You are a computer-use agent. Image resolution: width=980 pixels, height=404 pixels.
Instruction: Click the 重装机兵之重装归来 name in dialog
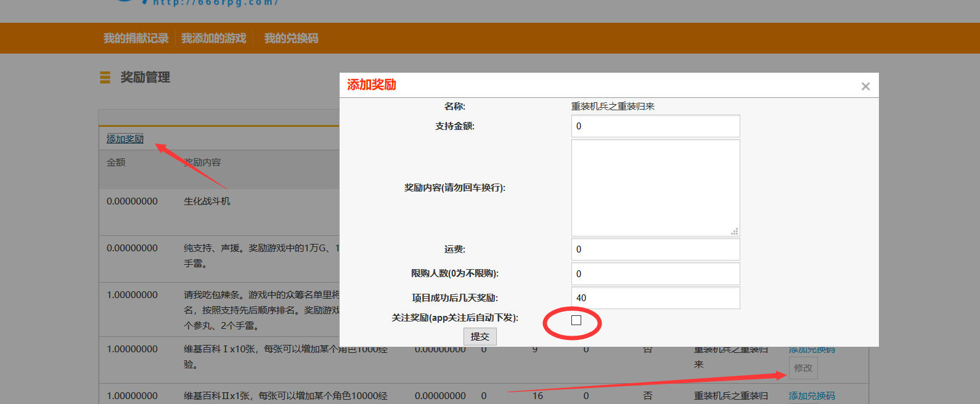point(613,107)
